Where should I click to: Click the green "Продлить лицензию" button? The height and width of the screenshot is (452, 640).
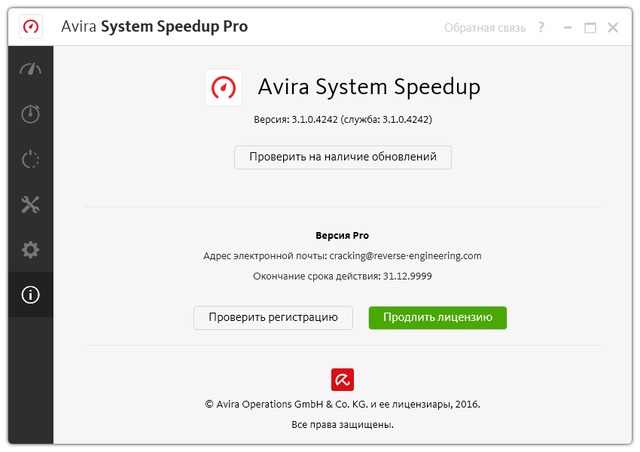point(438,318)
